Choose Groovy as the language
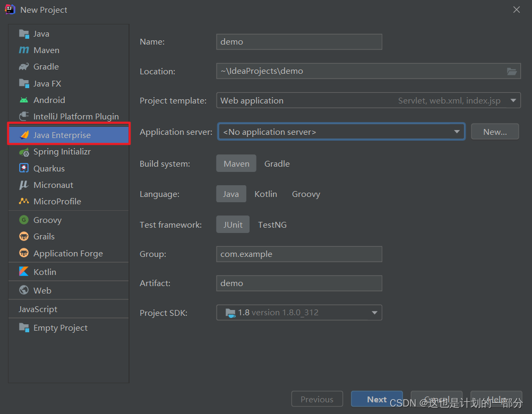Image resolution: width=532 pixels, height=414 pixels. point(306,194)
